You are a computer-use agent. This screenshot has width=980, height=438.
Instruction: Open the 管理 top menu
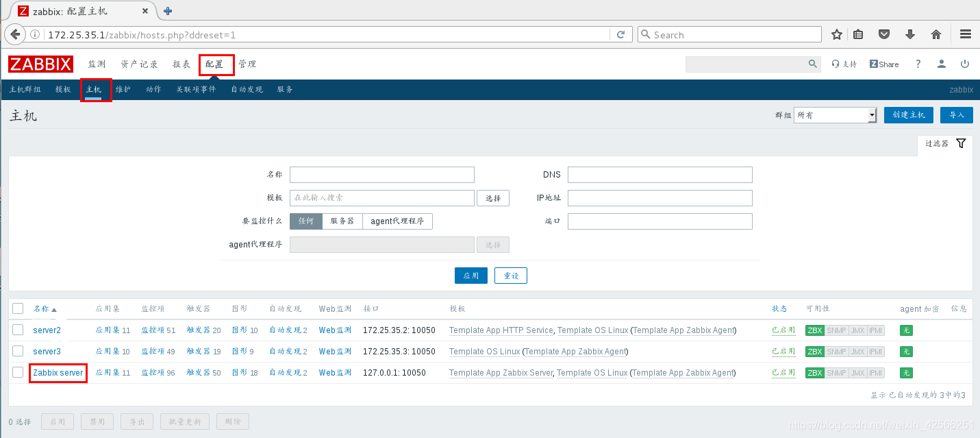click(247, 64)
